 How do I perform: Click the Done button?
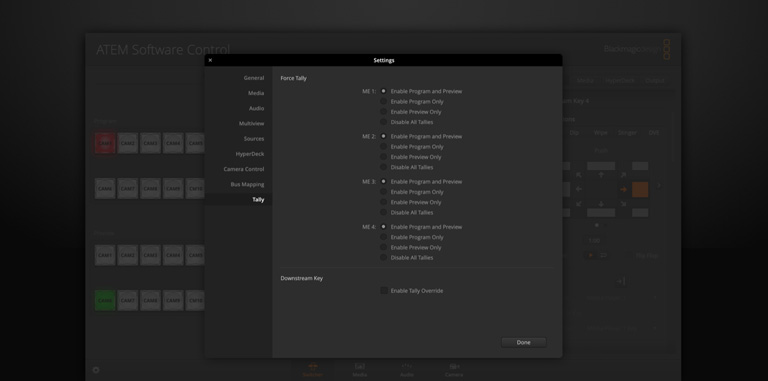pos(524,342)
